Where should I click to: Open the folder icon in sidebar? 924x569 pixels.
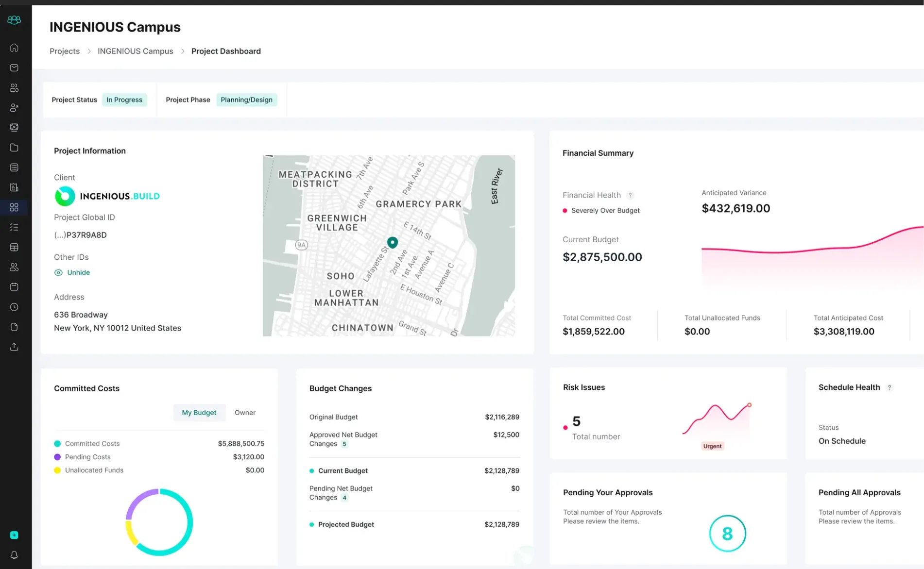(x=14, y=148)
